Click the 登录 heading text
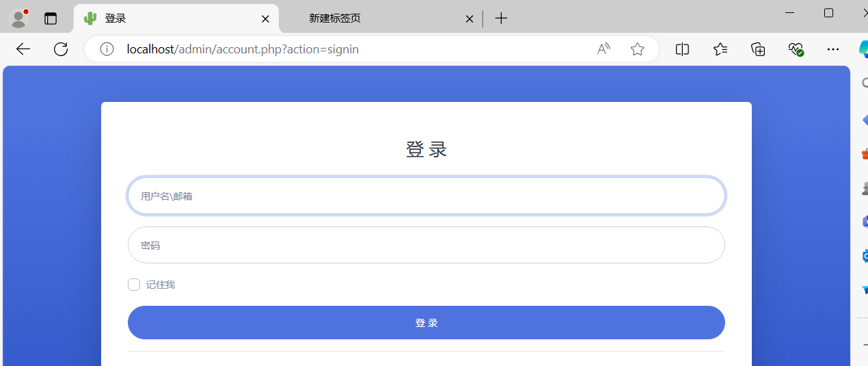Screen dimensions: 868x366 coord(426,149)
